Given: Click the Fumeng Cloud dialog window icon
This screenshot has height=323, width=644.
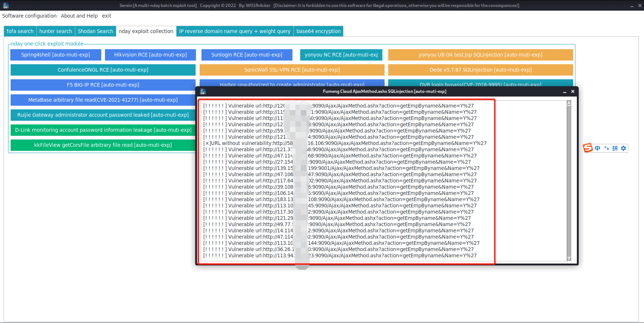Looking at the screenshot, I should click(203, 91).
